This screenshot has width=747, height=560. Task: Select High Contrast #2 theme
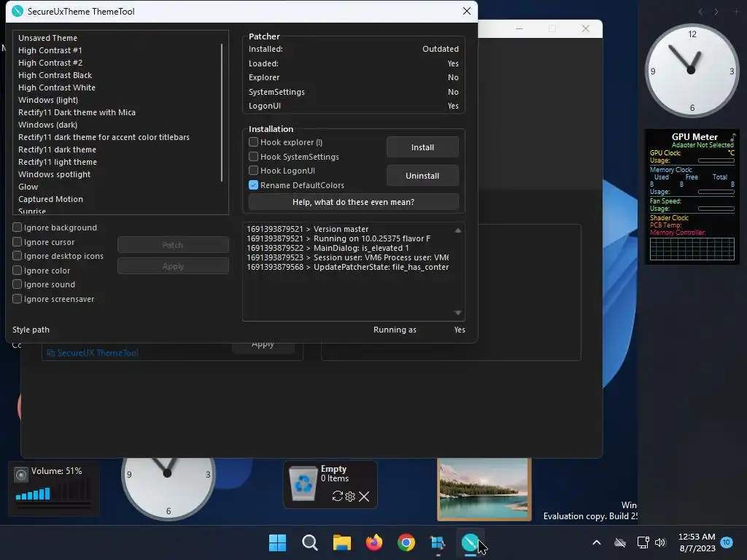(x=50, y=63)
